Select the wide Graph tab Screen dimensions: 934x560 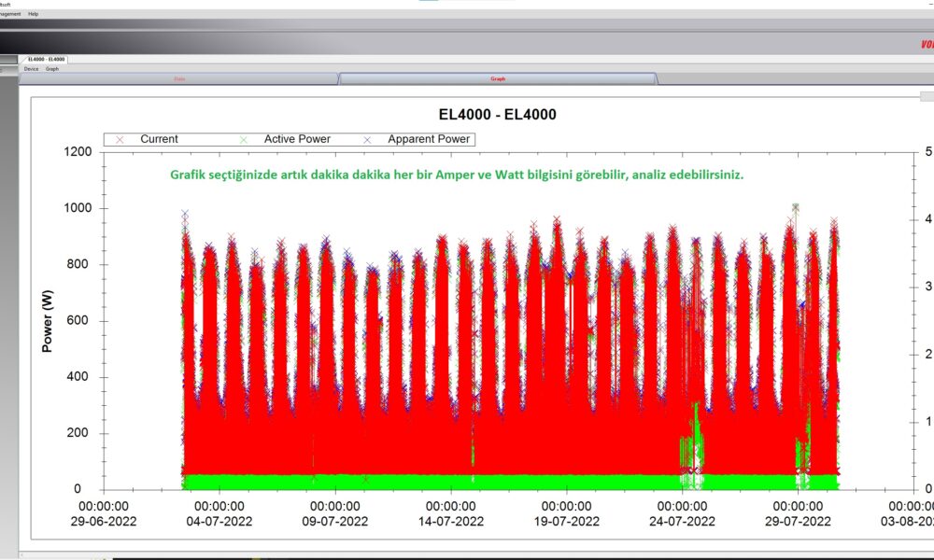point(498,79)
